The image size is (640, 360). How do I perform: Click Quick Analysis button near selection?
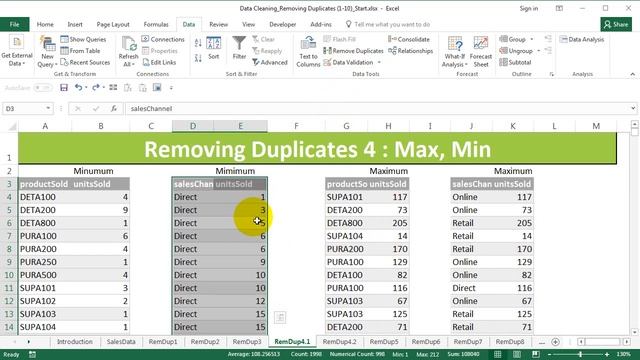280,317
